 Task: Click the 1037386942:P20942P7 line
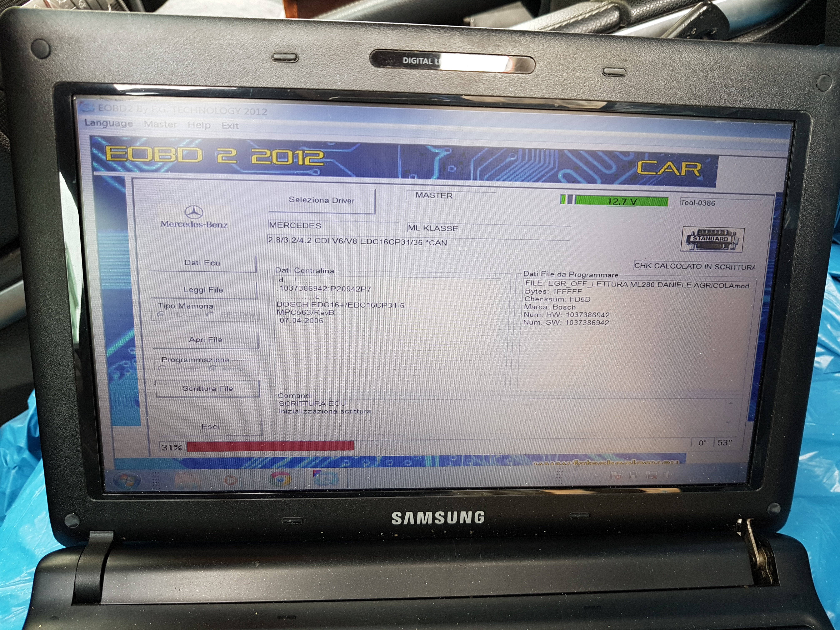click(324, 289)
